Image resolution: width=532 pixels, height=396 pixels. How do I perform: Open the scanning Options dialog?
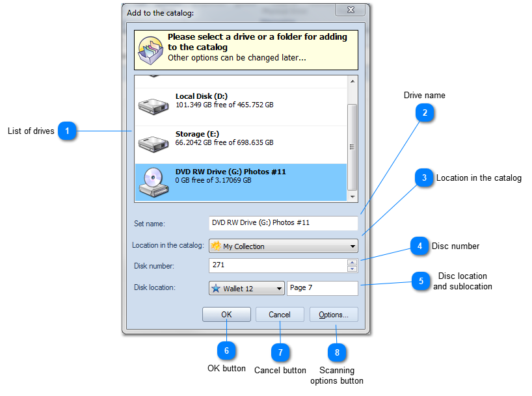click(x=334, y=315)
